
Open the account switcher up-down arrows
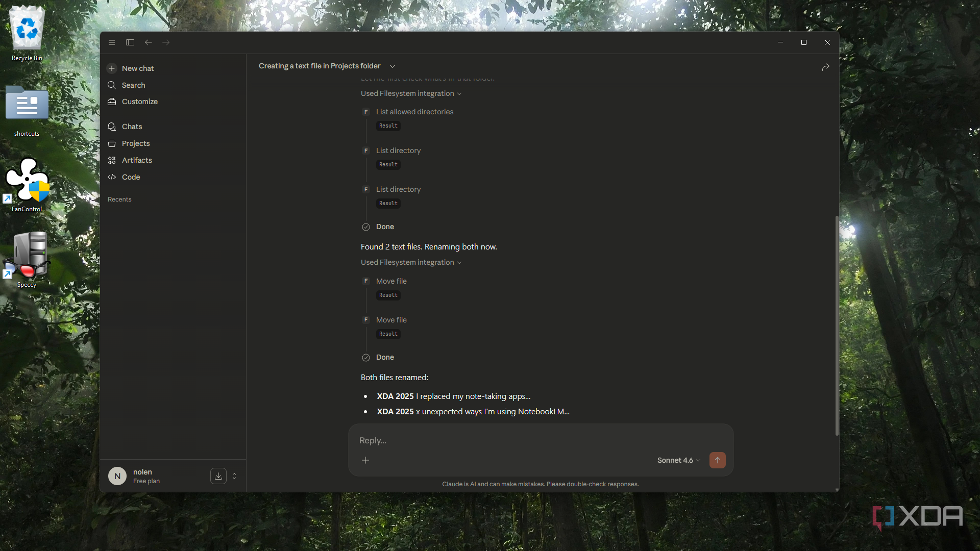(x=234, y=476)
